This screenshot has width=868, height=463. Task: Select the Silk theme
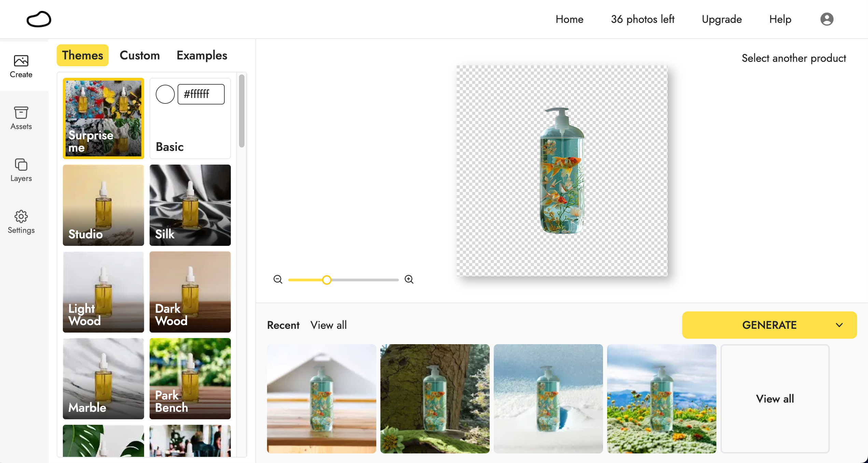(x=190, y=205)
